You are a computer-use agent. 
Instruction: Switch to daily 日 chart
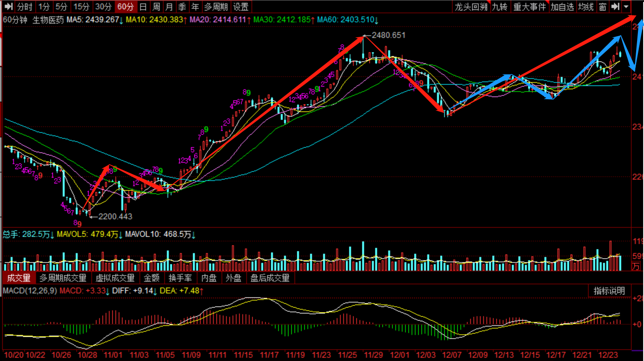pyautogui.click(x=143, y=7)
